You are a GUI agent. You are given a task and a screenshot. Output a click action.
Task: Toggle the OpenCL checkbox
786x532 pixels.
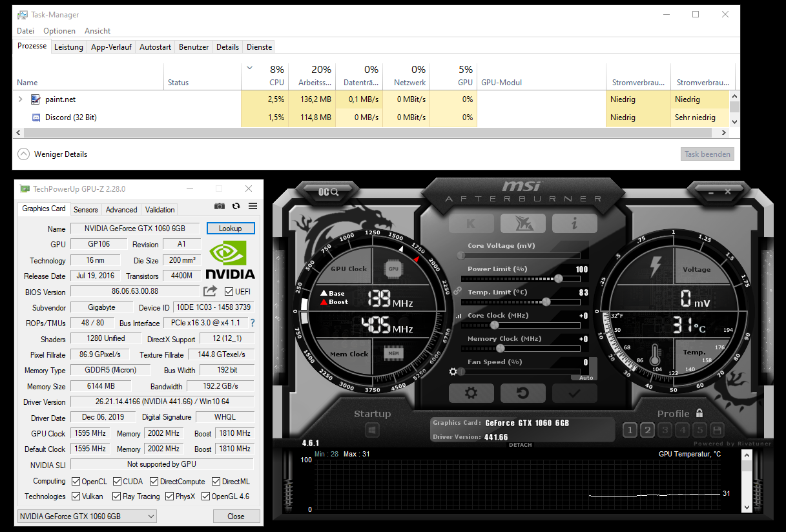point(76,482)
